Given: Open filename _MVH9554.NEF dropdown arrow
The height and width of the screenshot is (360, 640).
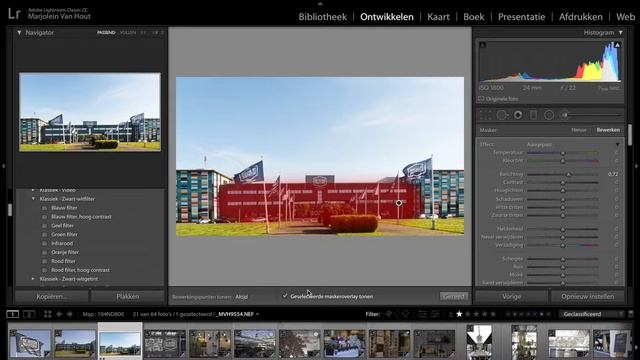Looking at the screenshot, I should tap(258, 314).
